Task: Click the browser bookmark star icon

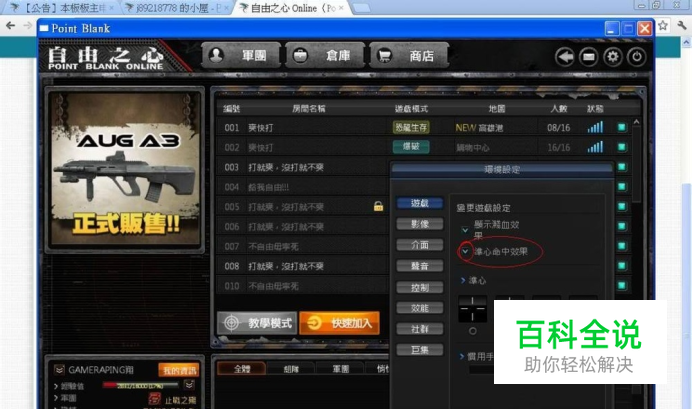Action: pos(662,26)
